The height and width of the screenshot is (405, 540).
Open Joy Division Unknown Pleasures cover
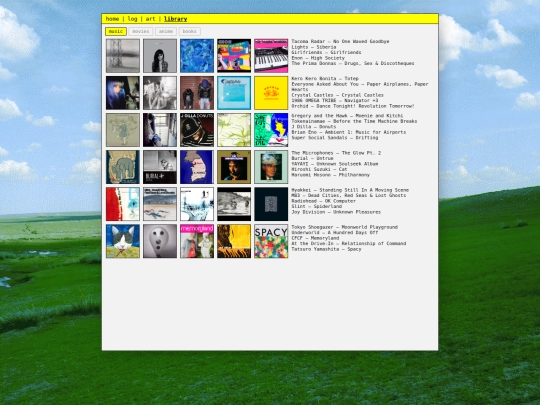pos(271,204)
